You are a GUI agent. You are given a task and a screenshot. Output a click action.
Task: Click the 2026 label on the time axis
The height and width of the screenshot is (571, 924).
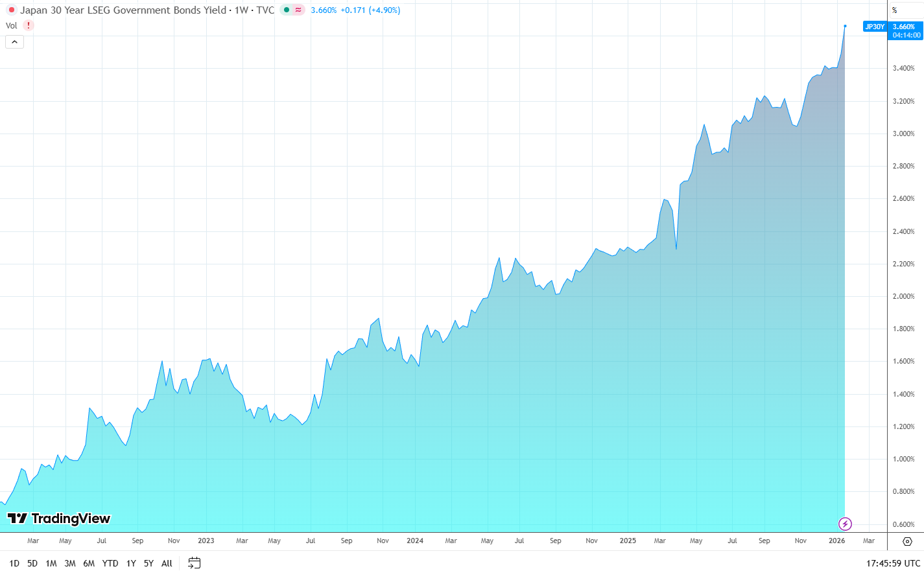[836, 541]
